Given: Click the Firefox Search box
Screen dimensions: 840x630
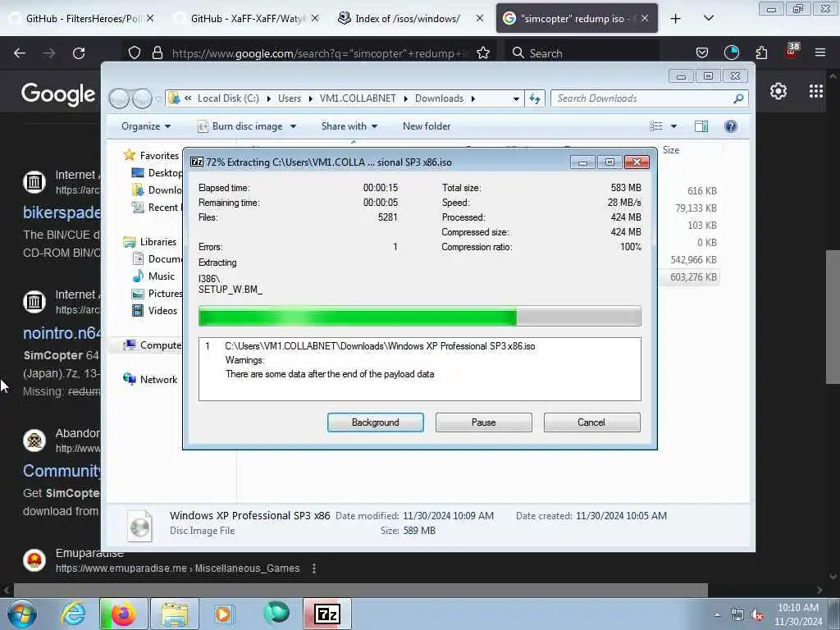Looking at the screenshot, I should [x=582, y=53].
